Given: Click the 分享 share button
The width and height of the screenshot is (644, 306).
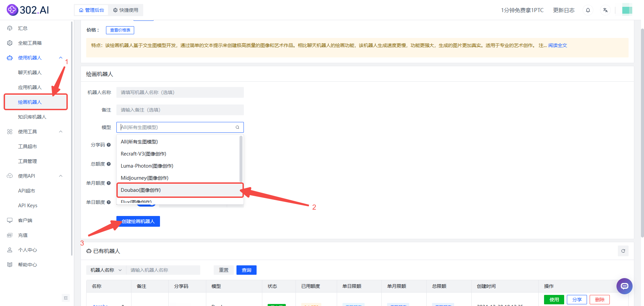Looking at the screenshot, I should point(577,300).
